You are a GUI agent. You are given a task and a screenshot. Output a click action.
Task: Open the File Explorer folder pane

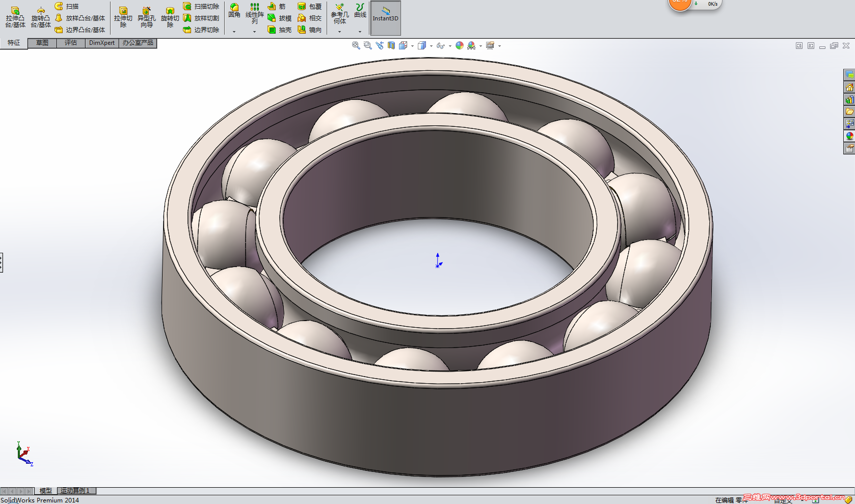coord(849,112)
